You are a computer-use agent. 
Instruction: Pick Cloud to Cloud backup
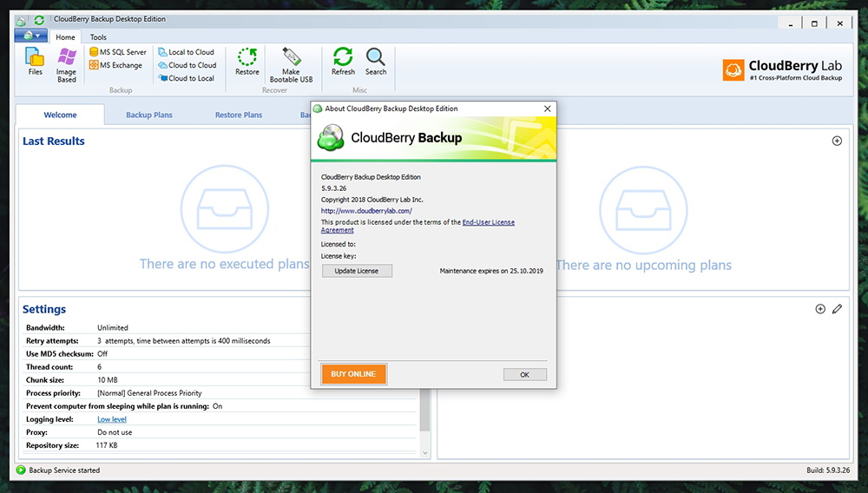tap(187, 65)
